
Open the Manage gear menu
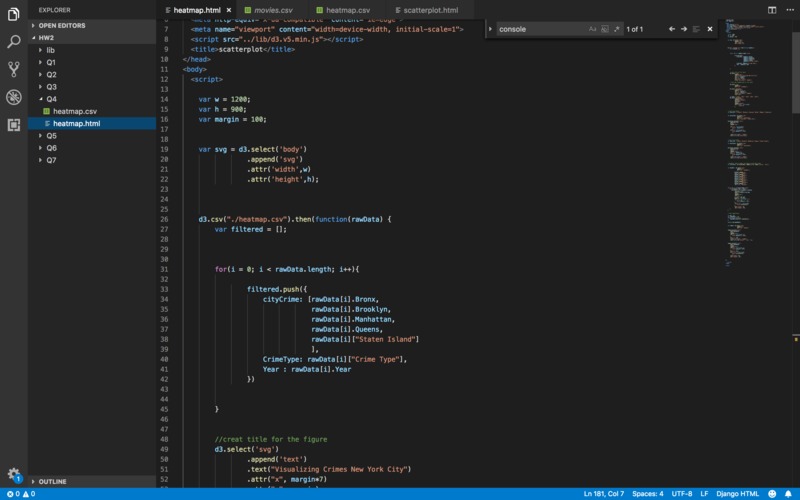tap(14, 474)
